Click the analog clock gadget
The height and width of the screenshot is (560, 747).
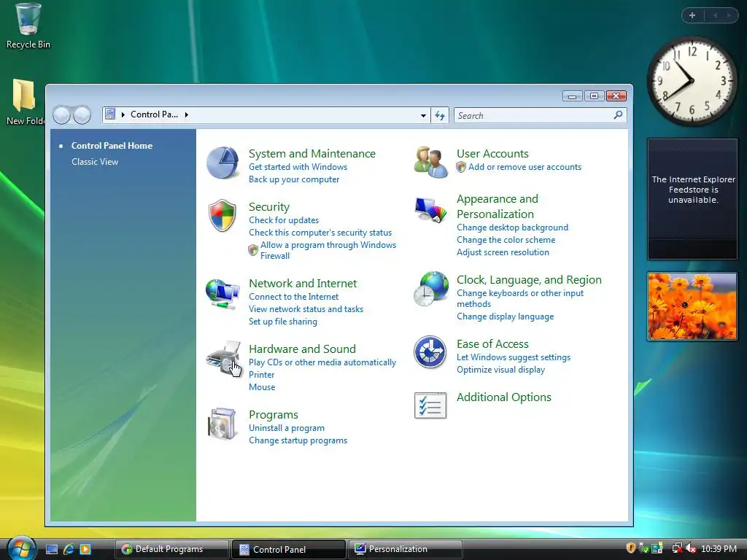pyautogui.click(x=692, y=81)
